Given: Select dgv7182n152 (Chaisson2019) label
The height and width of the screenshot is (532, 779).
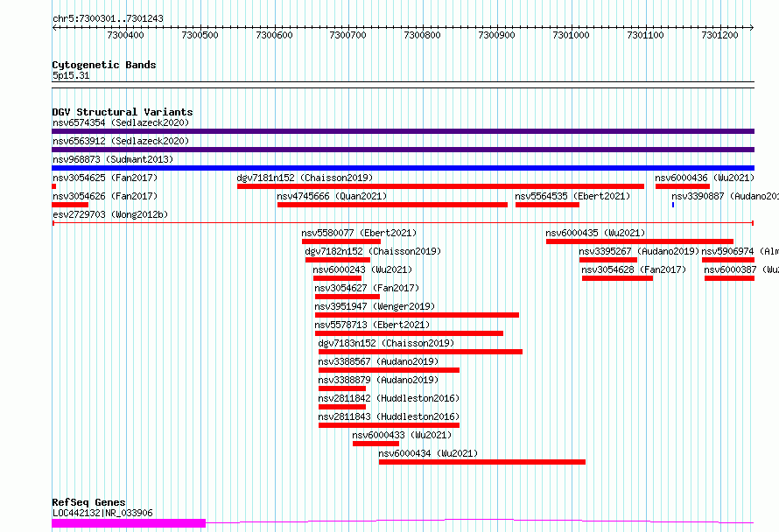Looking at the screenshot, I should [373, 251].
